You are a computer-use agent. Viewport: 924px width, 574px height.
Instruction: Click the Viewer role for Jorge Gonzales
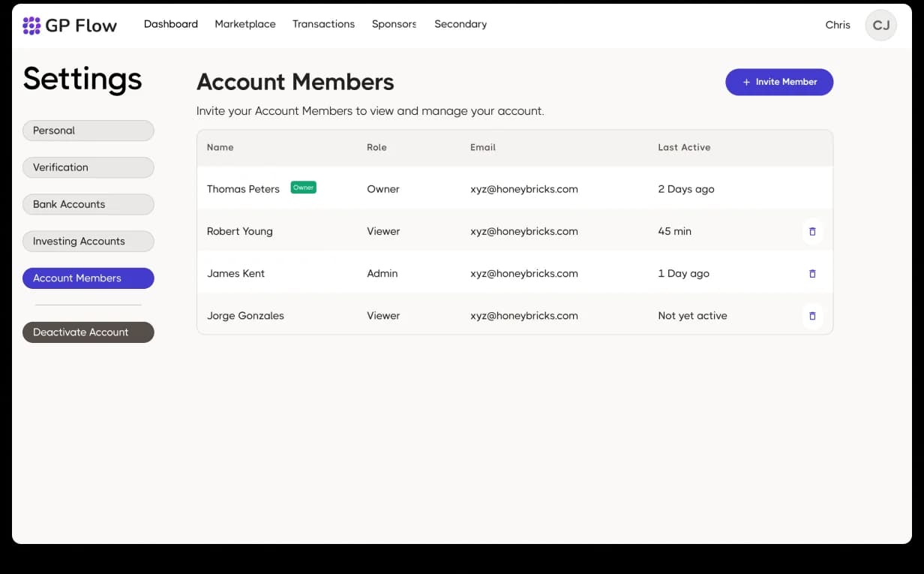(x=383, y=316)
